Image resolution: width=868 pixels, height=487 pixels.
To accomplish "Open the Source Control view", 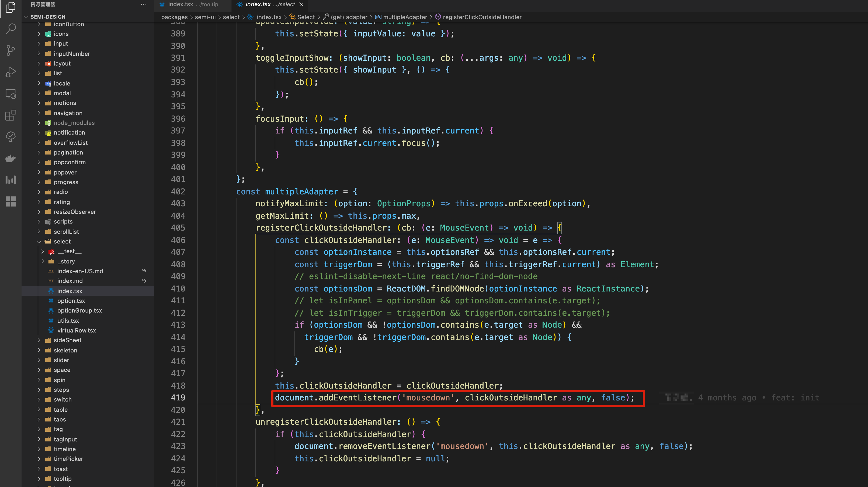I will tap(11, 50).
